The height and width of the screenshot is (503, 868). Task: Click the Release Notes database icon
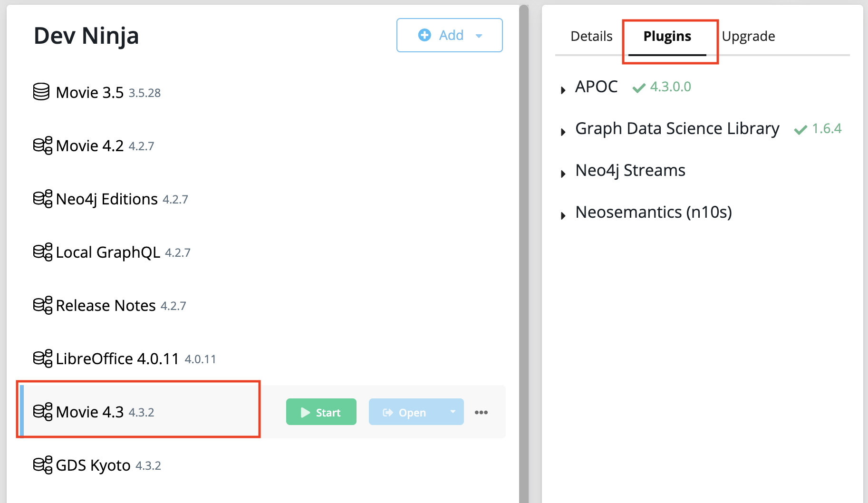[x=42, y=305]
